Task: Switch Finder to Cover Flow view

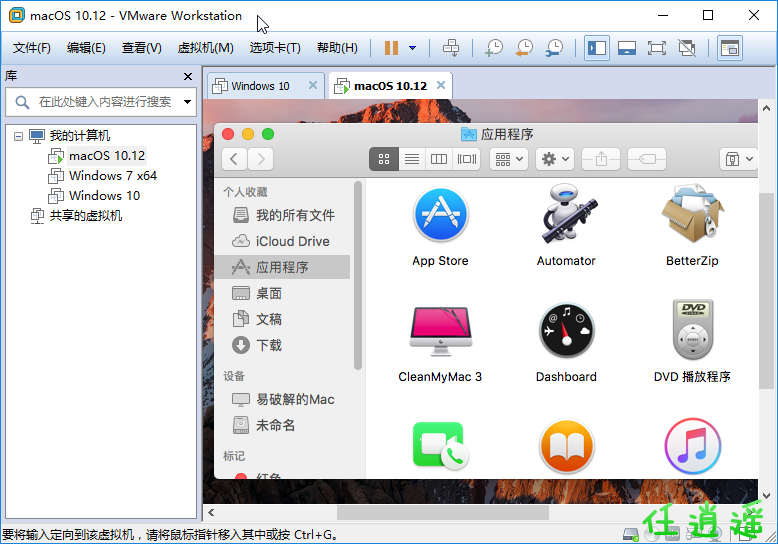Action: point(466,159)
